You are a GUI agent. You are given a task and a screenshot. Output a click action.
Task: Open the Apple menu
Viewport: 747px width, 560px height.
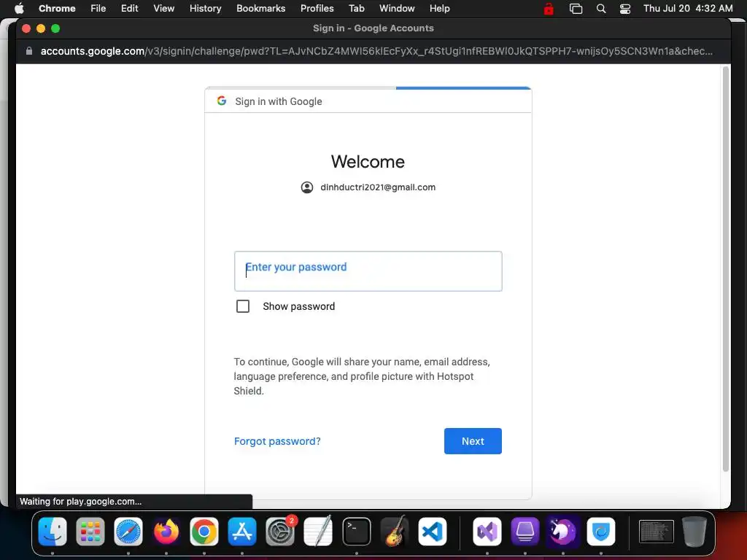tap(19, 8)
